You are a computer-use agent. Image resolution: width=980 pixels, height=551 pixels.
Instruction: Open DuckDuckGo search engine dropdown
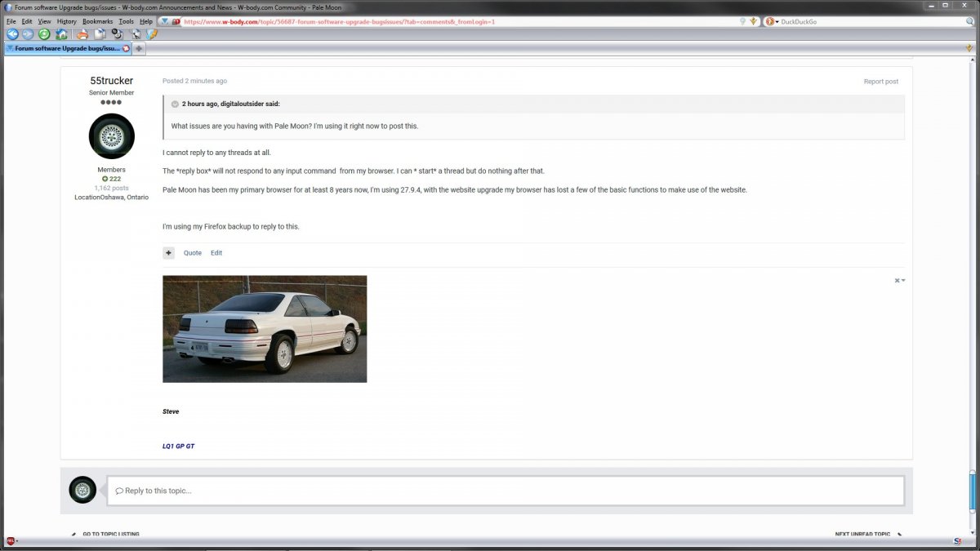[772, 21]
